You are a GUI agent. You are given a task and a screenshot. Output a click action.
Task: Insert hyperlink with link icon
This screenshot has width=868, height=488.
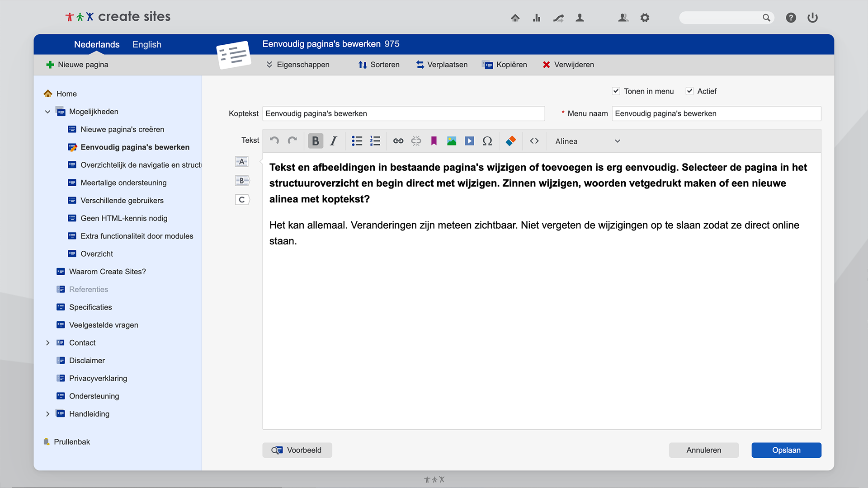(398, 141)
